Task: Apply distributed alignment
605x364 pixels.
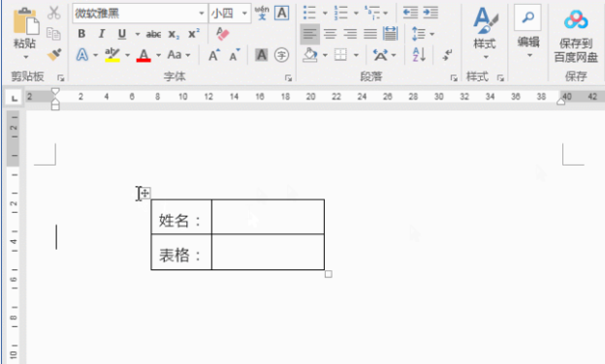Action: coord(390,34)
